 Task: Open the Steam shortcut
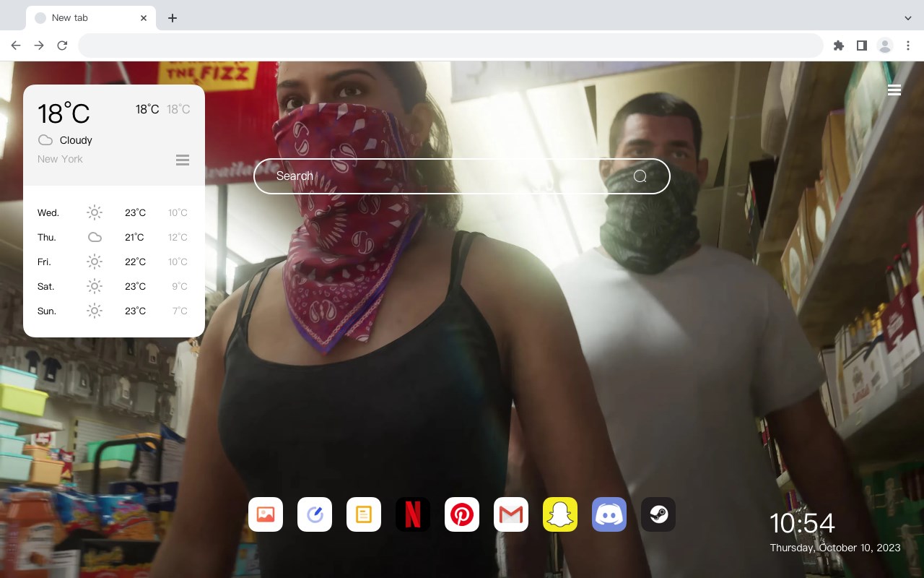[x=658, y=514]
